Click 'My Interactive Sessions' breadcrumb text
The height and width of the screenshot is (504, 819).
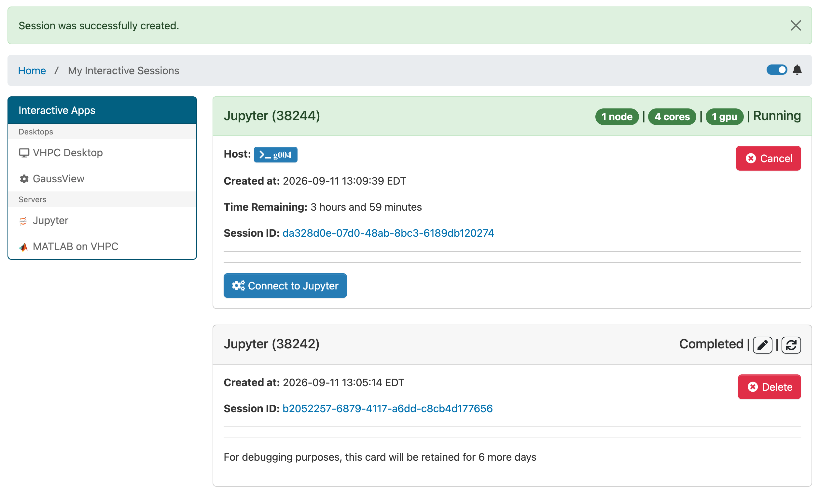pyautogui.click(x=124, y=71)
